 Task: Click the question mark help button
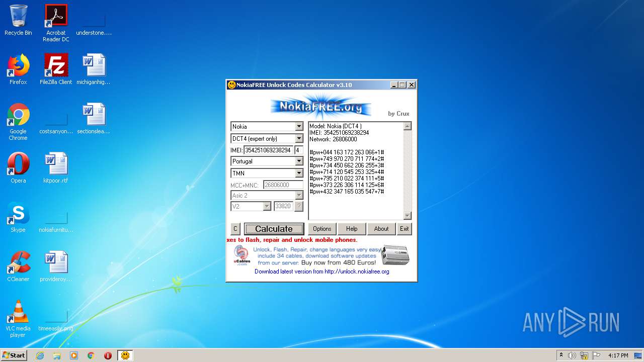point(299,207)
